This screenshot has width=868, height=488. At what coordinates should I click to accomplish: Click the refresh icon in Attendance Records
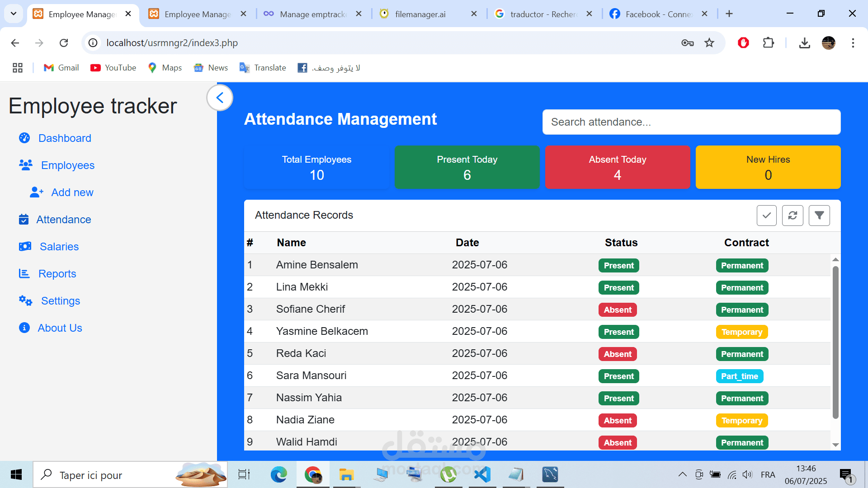pyautogui.click(x=793, y=216)
